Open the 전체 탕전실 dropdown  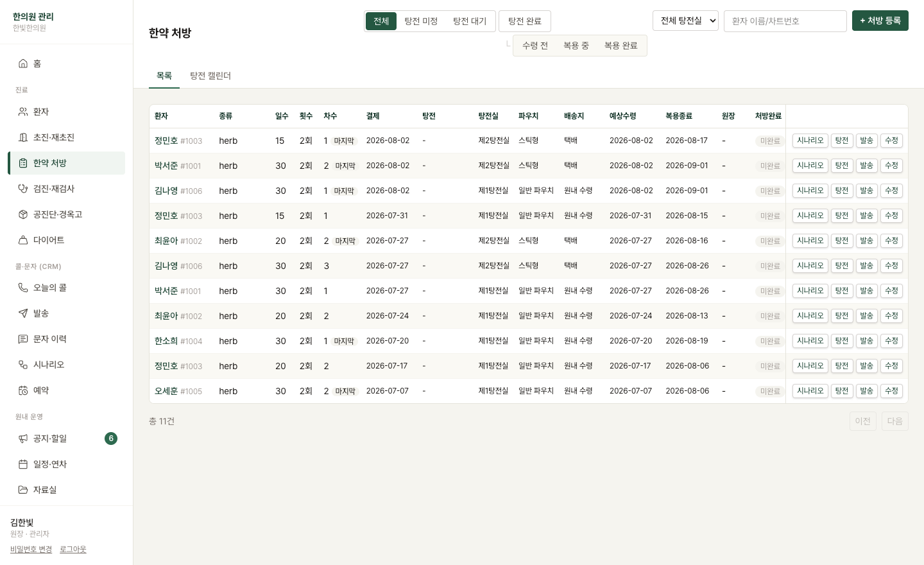[685, 21]
